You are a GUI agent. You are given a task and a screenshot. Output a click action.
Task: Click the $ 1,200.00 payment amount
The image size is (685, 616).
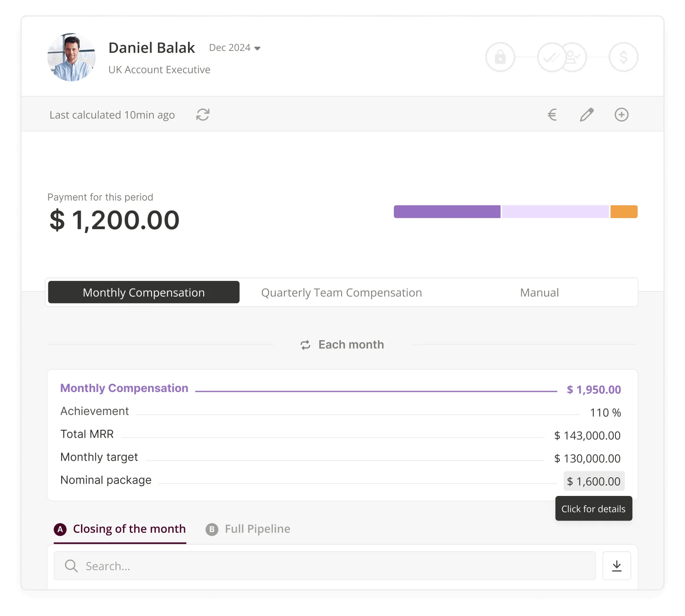click(115, 220)
